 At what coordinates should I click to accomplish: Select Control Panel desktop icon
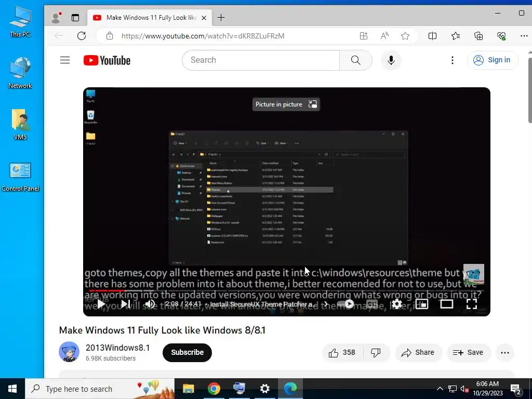coord(20,177)
